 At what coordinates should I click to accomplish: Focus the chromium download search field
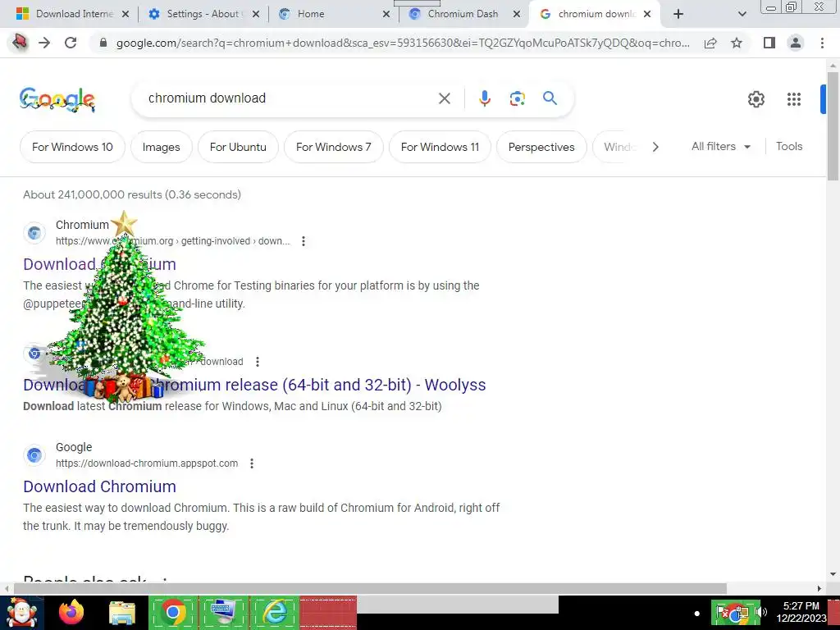click(290, 98)
